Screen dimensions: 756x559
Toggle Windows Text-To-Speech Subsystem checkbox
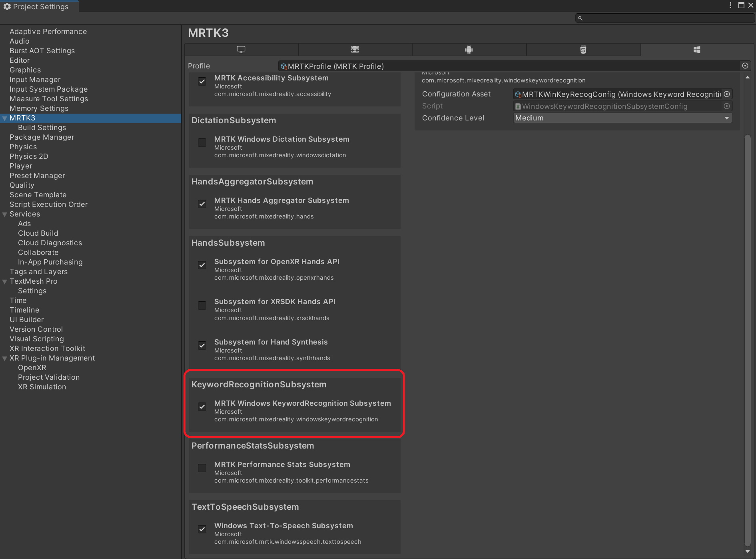tap(202, 529)
